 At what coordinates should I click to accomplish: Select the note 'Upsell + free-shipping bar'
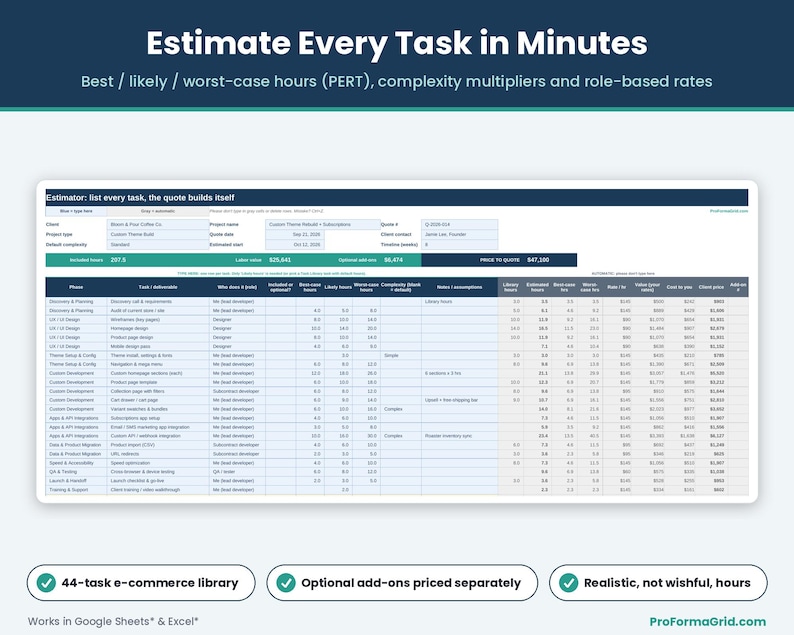459,400
